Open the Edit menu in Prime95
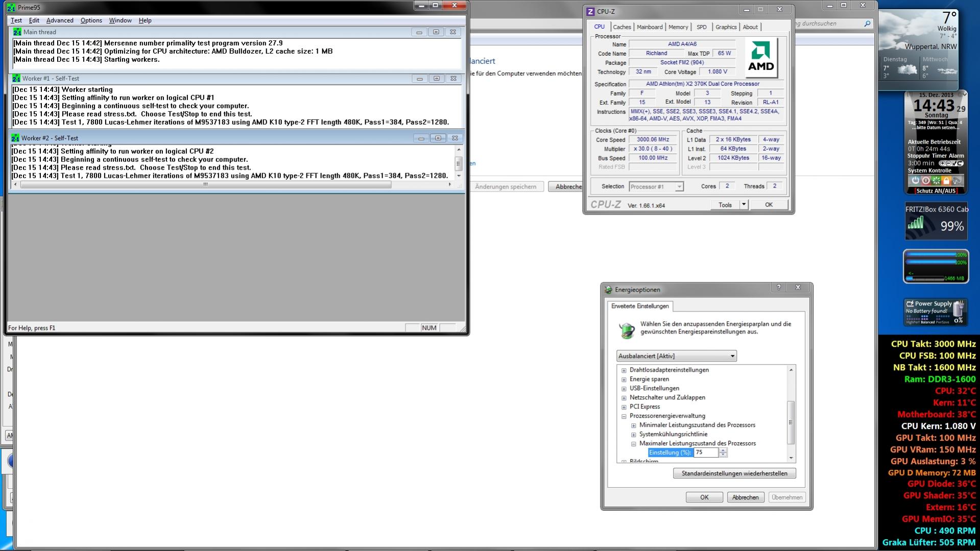Screen dimensions: 980x551 (x=34, y=20)
